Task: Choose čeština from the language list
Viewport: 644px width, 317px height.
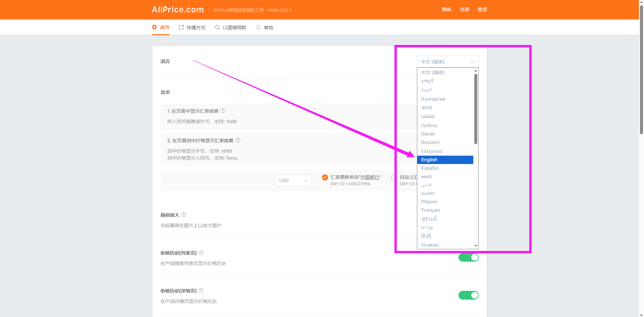Action: pos(445,125)
